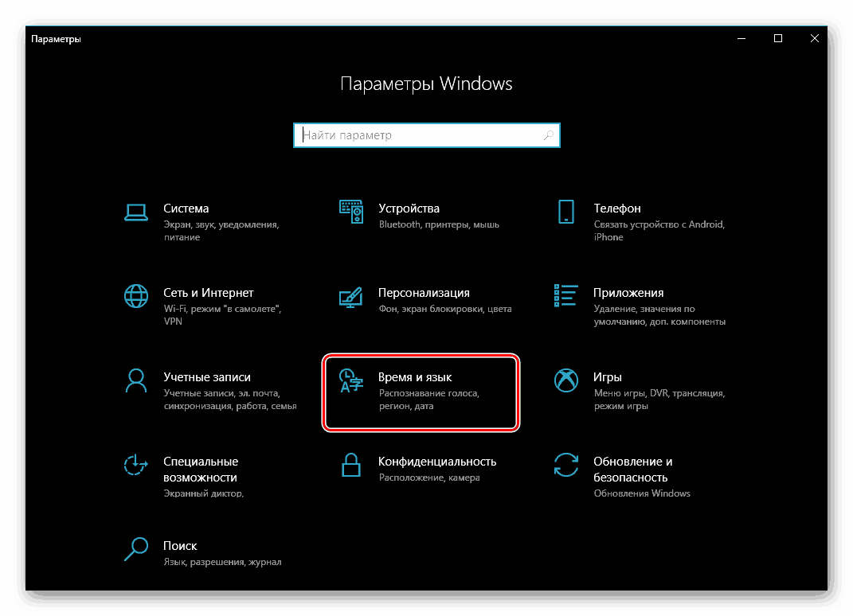Open the Сеть и Интернет title
853x616 pixels.
pyautogui.click(x=209, y=293)
